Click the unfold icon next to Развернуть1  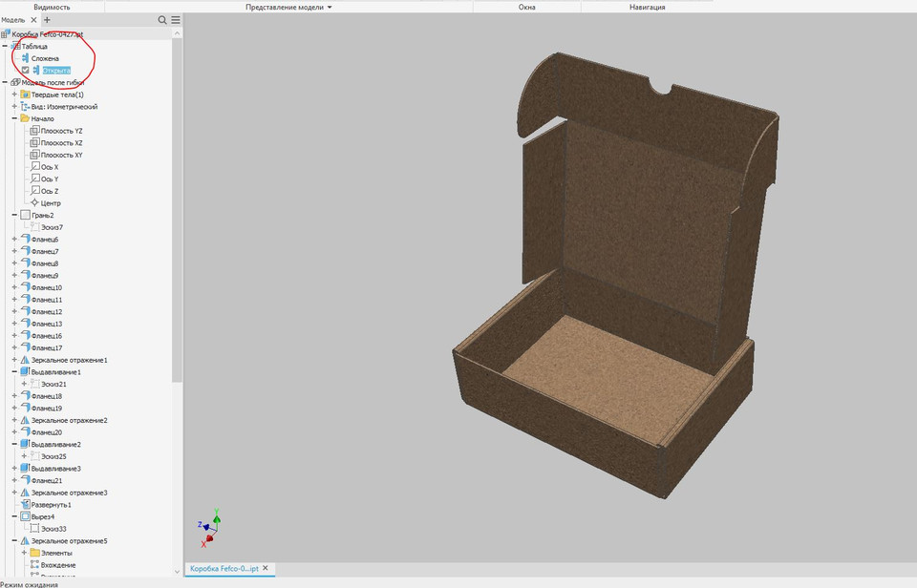pyautogui.click(x=26, y=504)
